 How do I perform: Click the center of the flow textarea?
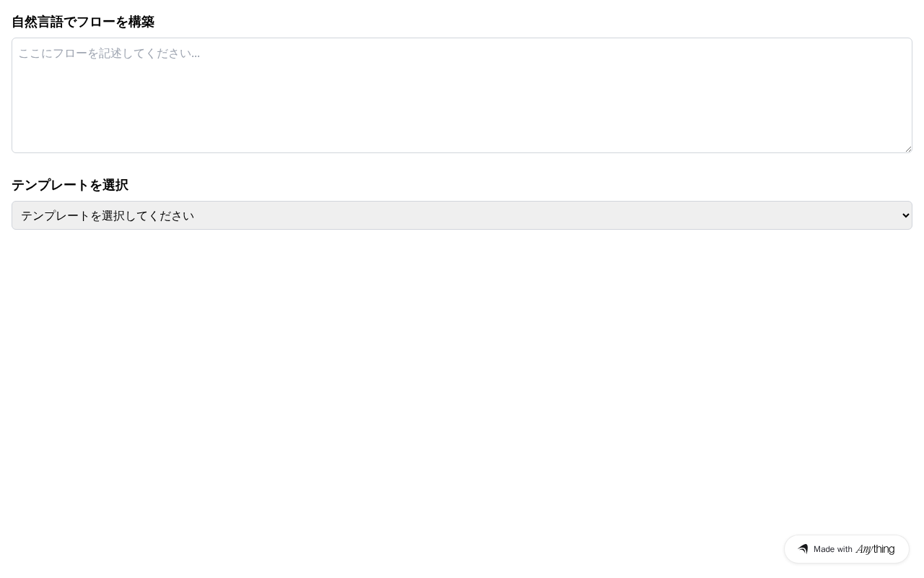point(462,95)
